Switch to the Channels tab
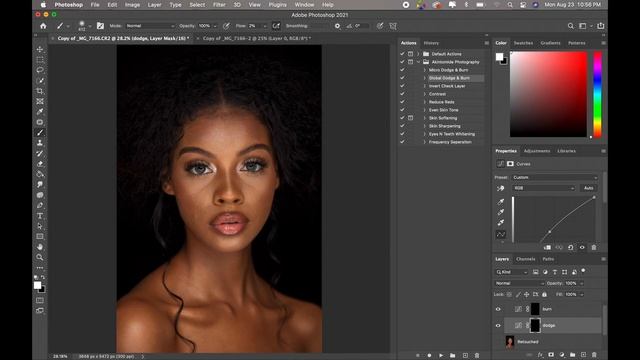The height and width of the screenshot is (360, 640). tap(525, 259)
